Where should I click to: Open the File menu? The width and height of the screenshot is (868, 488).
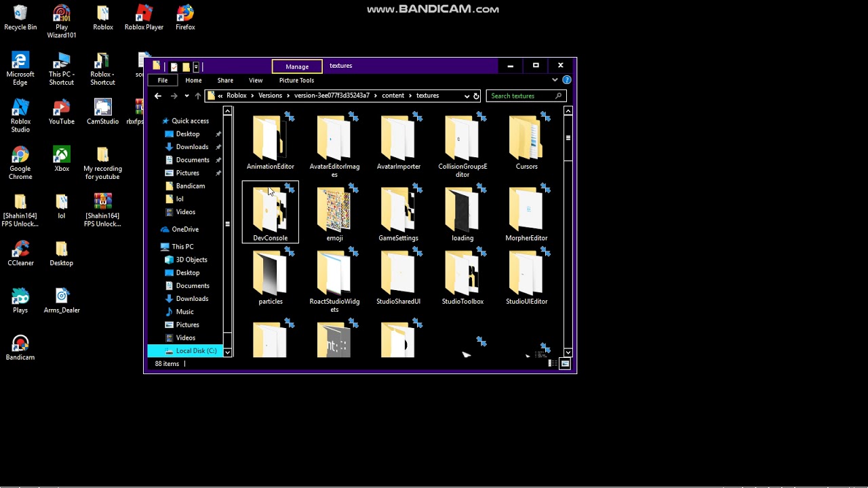click(163, 80)
